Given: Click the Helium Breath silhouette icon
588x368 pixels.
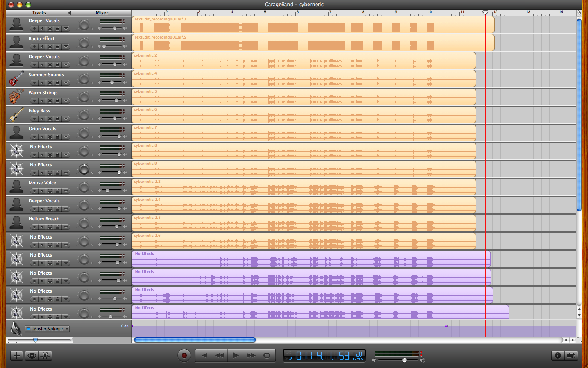Looking at the screenshot, I should coord(16,223).
